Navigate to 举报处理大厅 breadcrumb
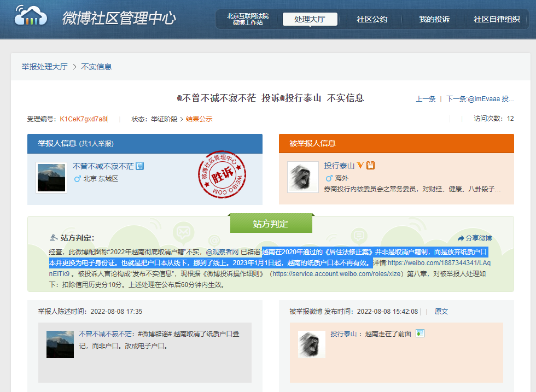This screenshot has width=536, height=392. point(44,67)
